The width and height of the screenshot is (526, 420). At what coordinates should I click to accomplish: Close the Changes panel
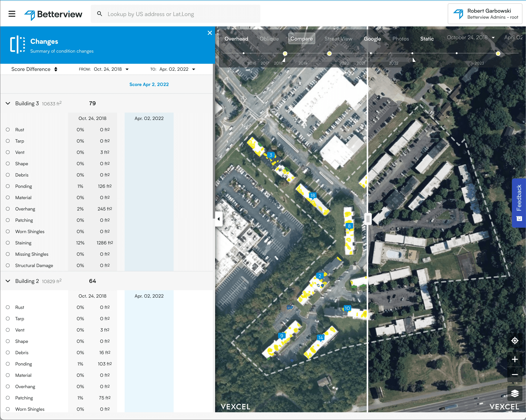point(210,33)
